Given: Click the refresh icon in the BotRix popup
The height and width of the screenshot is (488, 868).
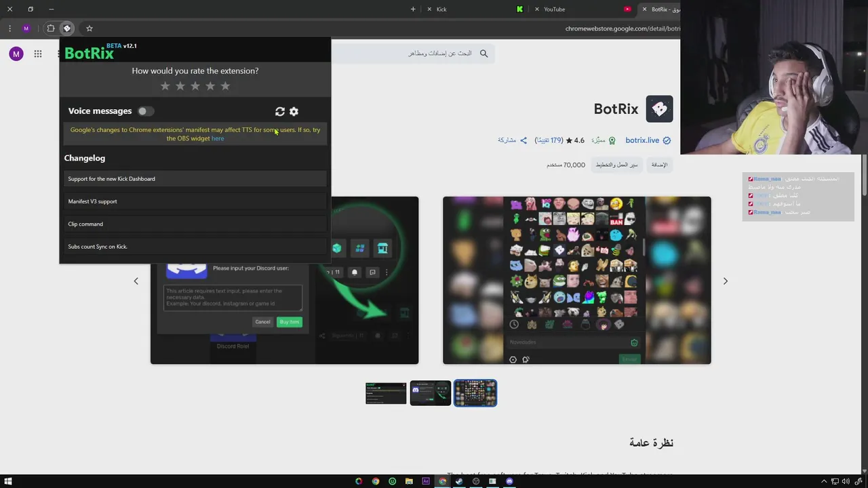Looking at the screenshot, I should click(x=279, y=111).
